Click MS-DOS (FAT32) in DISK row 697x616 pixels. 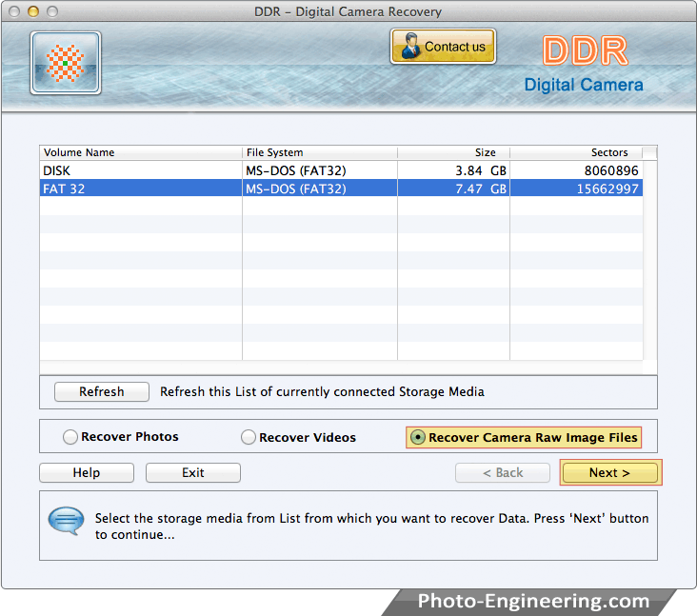296,170
